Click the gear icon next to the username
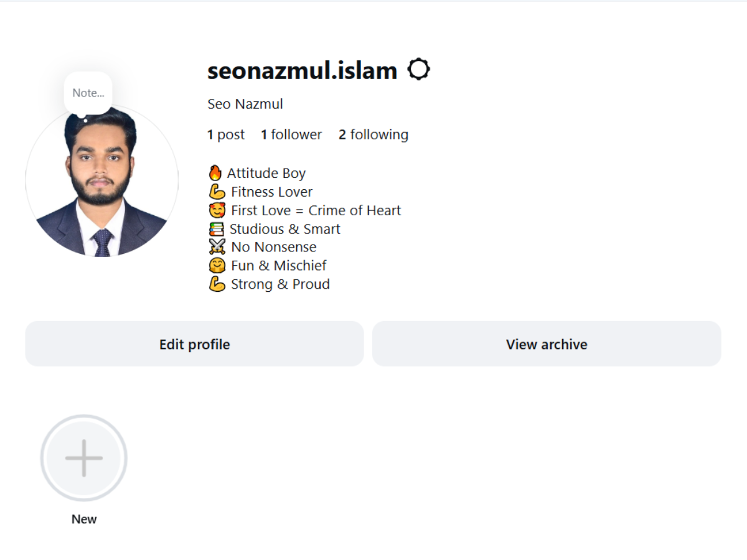The image size is (747, 560). [x=420, y=70]
